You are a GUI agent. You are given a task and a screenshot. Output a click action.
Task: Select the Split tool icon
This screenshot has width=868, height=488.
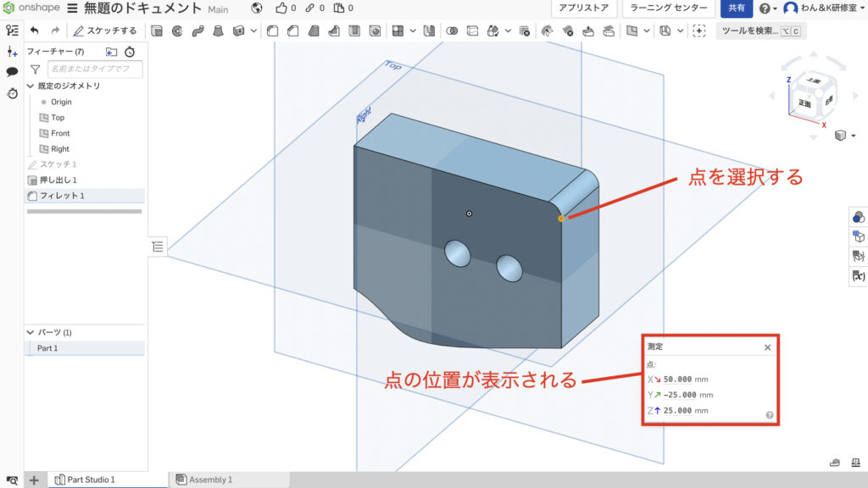click(x=472, y=31)
